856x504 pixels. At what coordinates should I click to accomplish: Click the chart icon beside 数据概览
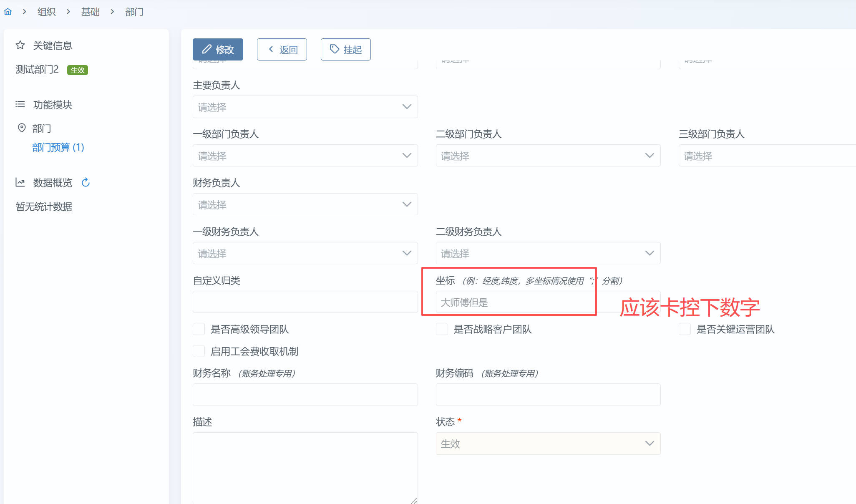(20, 182)
